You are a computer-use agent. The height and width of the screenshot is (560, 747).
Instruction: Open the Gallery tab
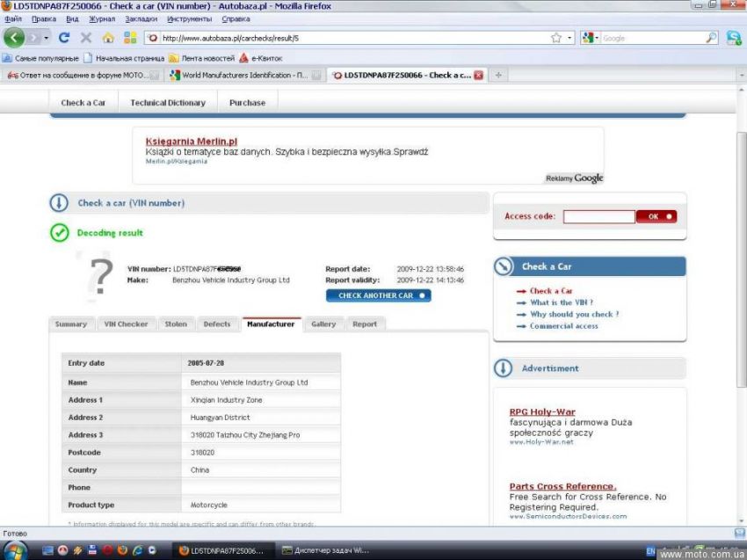pyautogui.click(x=323, y=324)
